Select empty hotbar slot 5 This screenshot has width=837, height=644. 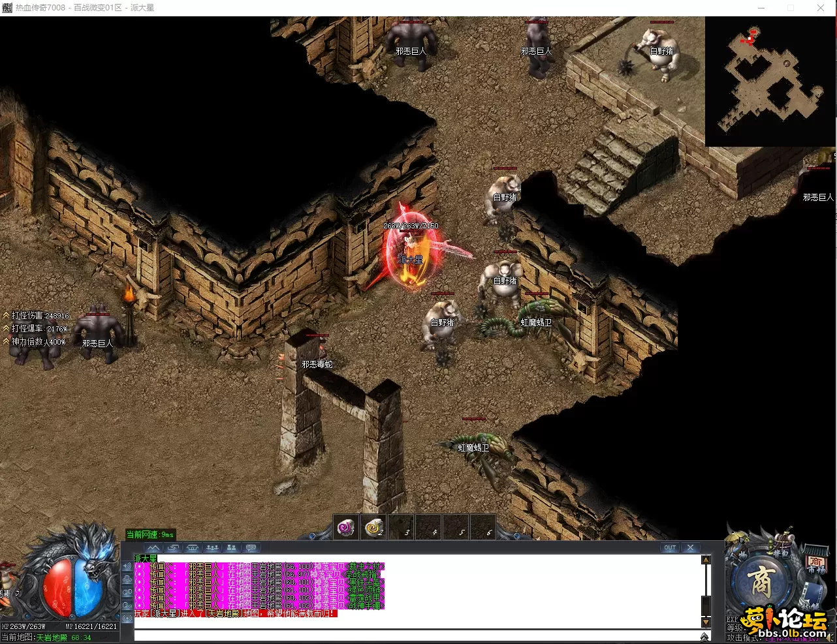pos(456,527)
